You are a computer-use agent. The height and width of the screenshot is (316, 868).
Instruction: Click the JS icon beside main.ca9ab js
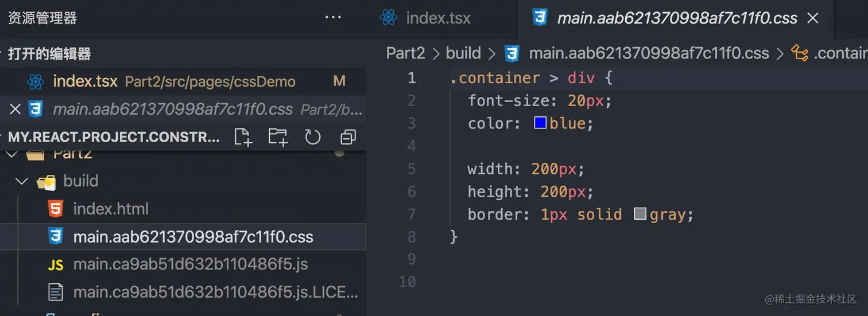(x=55, y=265)
